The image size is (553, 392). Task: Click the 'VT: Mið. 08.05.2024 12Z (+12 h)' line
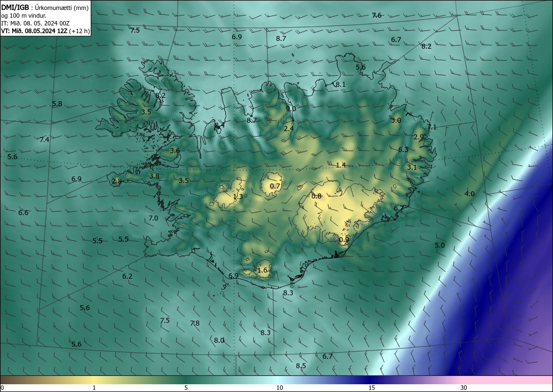(45, 31)
